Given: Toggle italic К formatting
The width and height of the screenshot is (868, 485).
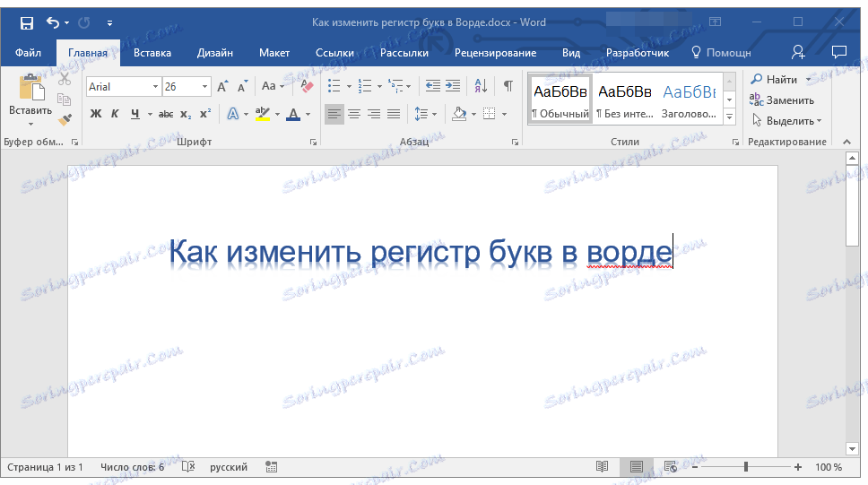Looking at the screenshot, I should click(115, 114).
